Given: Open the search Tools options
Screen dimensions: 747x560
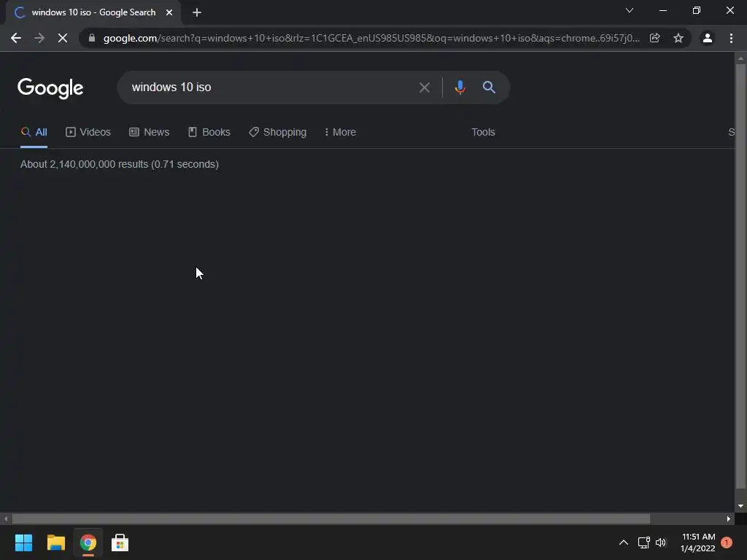Looking at the screenshot, I should pyautogui.click(x=483, y=133).
